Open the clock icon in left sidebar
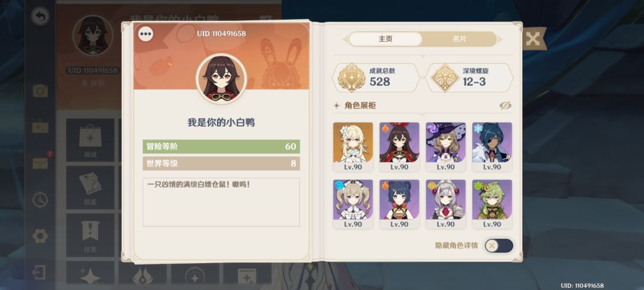This screenshot has width=644, height=290. (41, 200)
